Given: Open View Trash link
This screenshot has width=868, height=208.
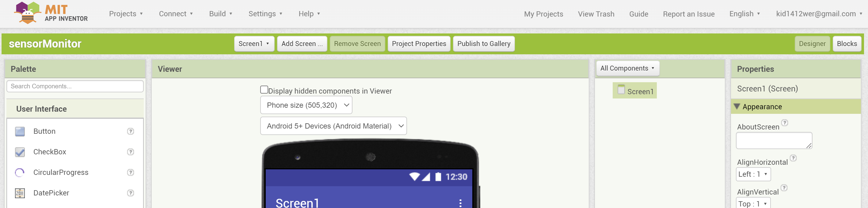Looking at the screenshot, I should [x=596, y=14].
